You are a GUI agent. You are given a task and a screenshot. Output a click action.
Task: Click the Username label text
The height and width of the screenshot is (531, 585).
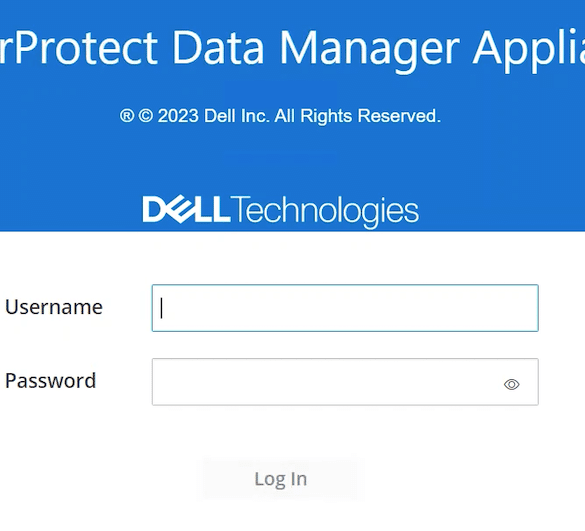click(x=54, y=307)
